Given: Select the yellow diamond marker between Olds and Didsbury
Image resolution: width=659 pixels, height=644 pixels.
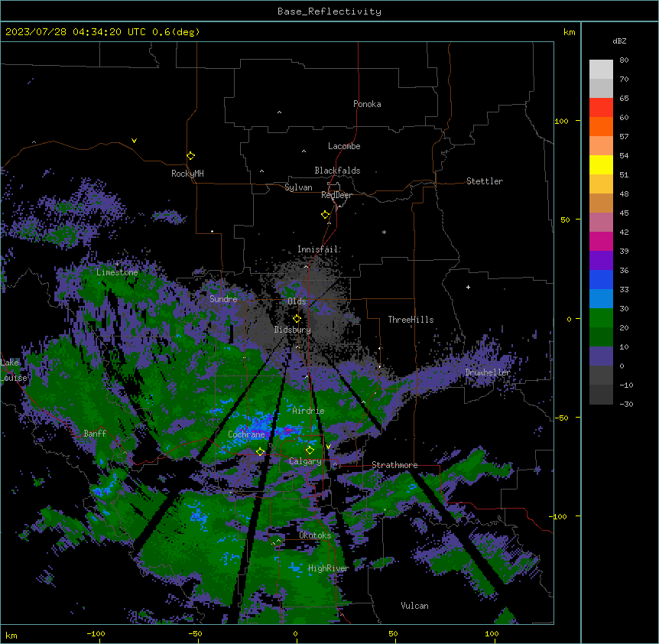Looking at the screenshot, I should coord(297,318).
